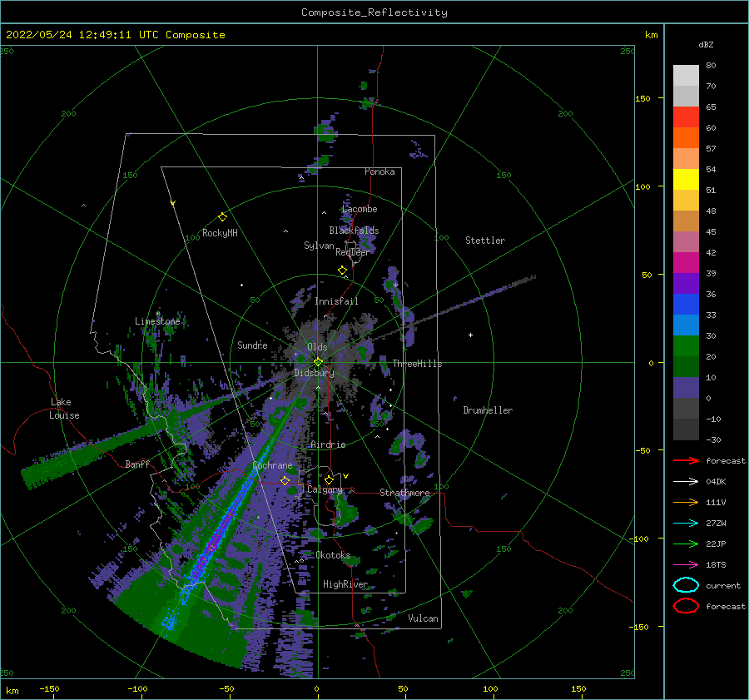749x700 pixels.
Task: Click the Limestone label
Action: (x=157, y=321)
